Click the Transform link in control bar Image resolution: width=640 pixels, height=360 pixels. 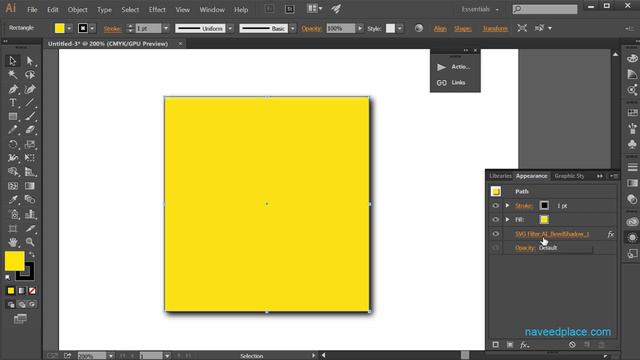(495, 29)
